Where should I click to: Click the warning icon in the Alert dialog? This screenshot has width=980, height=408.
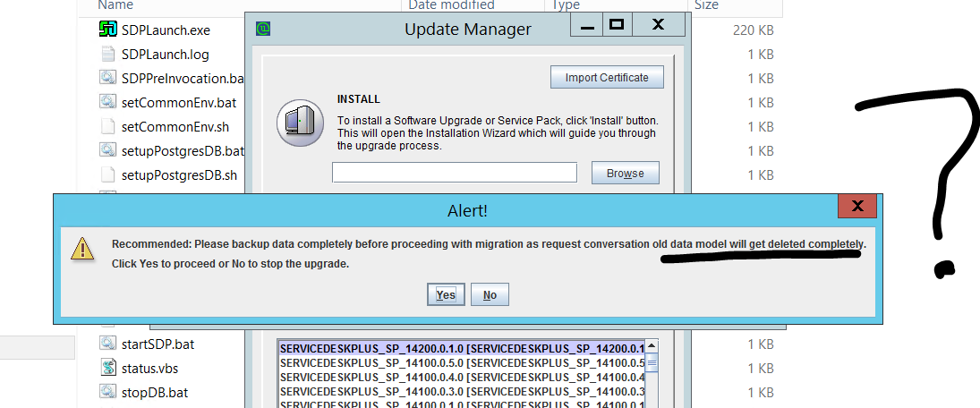pos(81,249)
